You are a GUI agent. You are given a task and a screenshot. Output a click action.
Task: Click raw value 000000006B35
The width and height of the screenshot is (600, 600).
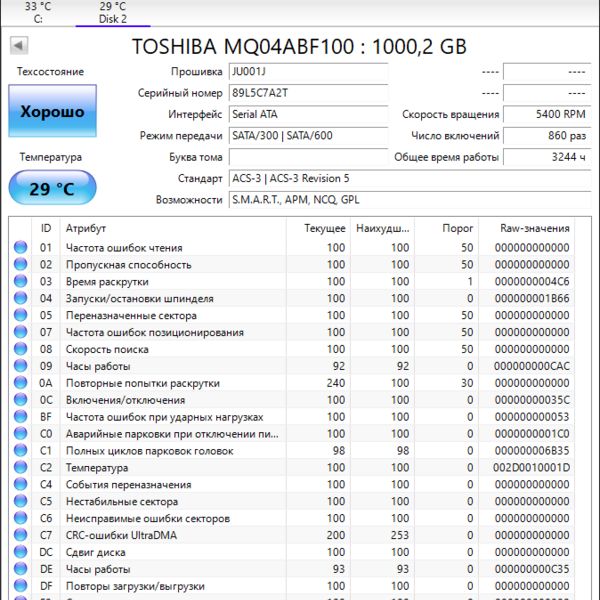532,451
